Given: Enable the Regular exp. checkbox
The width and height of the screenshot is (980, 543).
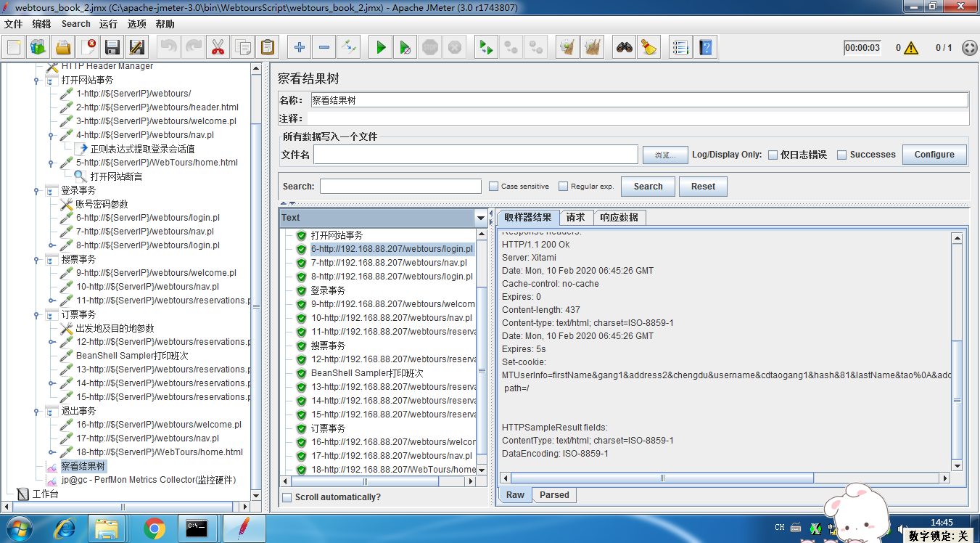Looking at the screenshot, I should point(564,187).
